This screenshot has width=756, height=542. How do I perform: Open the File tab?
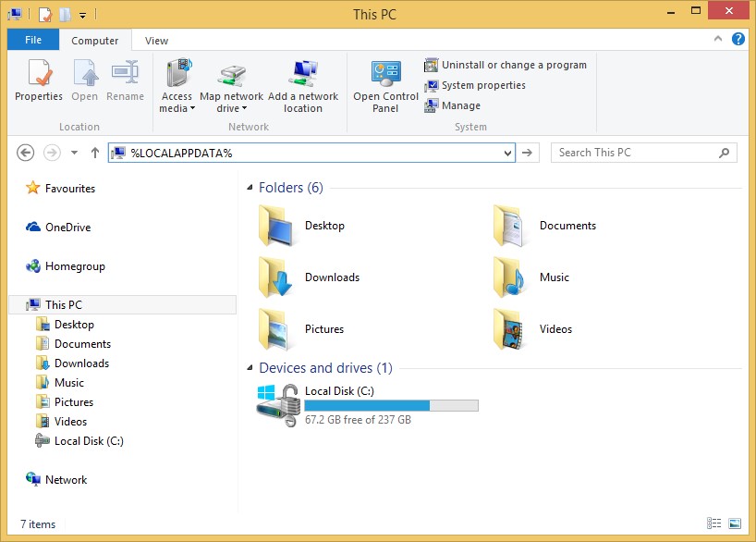point(33,40)
